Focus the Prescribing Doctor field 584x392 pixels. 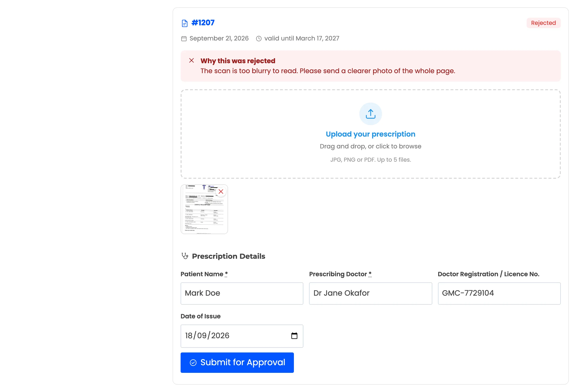370,293
